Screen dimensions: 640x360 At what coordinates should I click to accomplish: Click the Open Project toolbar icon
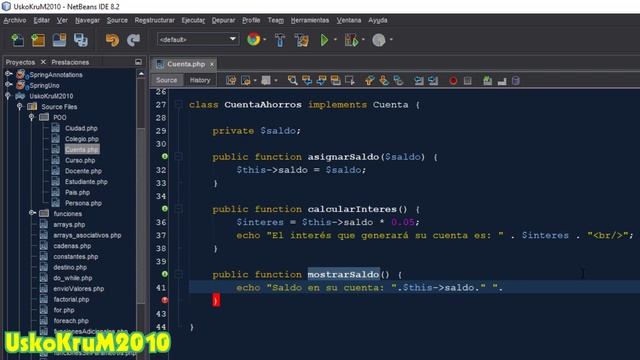click(x=59, y=40)
